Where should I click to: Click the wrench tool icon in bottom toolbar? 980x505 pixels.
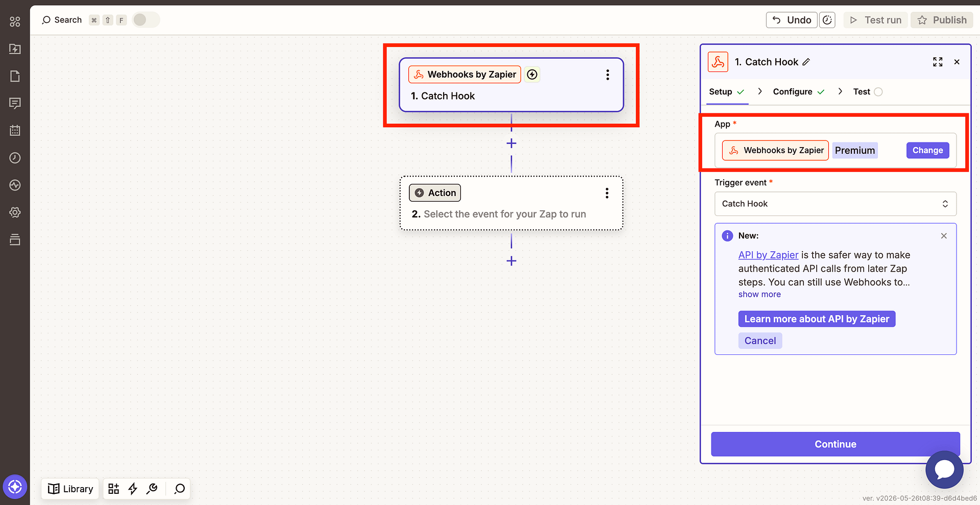point(152,489)
